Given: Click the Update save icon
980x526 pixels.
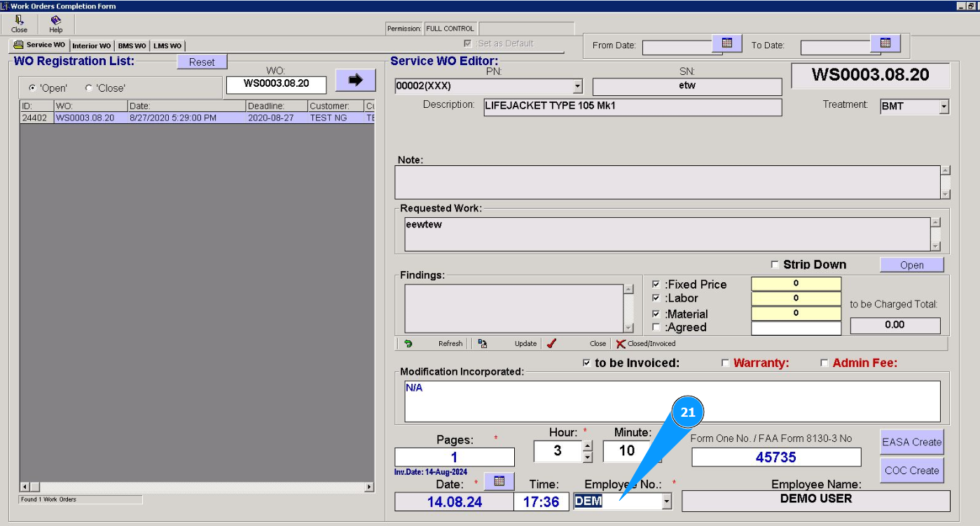Looking at the screenshot, I should tap(483, 343).
